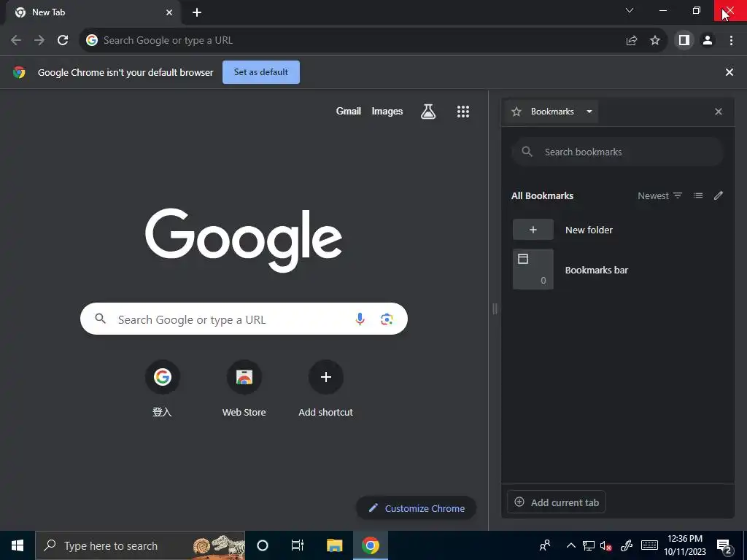Click Customize Chrome button
This screenshot has width=747, height=560.
[417, 508]
